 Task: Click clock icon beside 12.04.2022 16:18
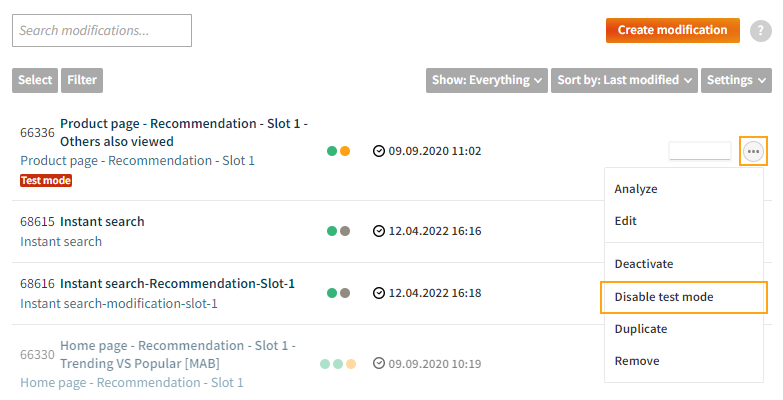coord(378,293)
